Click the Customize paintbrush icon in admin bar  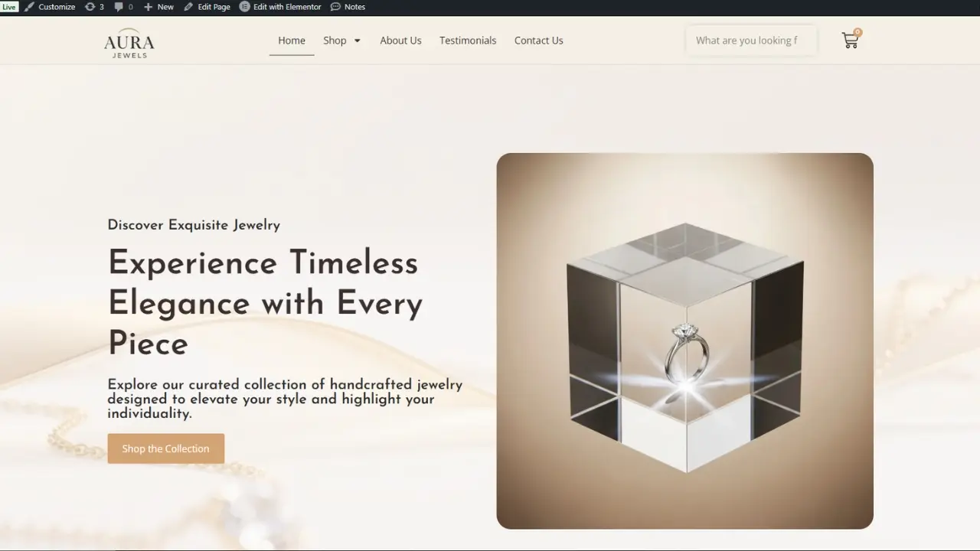[x=29, y=7]
